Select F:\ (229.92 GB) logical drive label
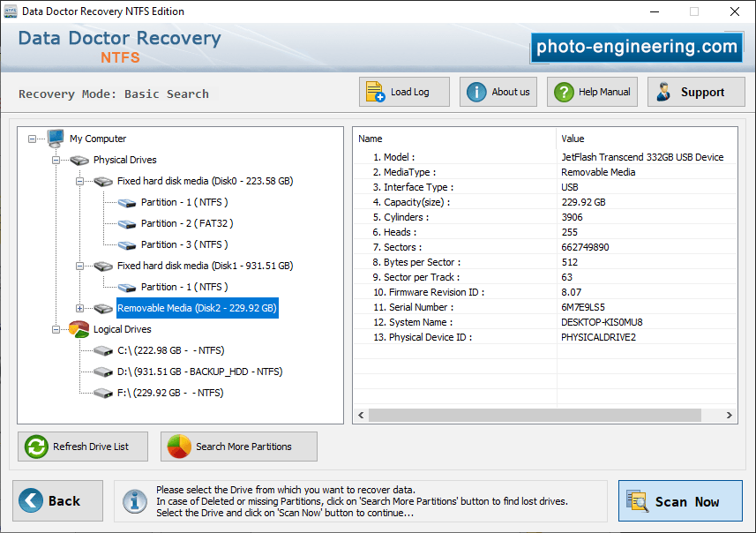This screenshot has height=533, width=756. 170,393
